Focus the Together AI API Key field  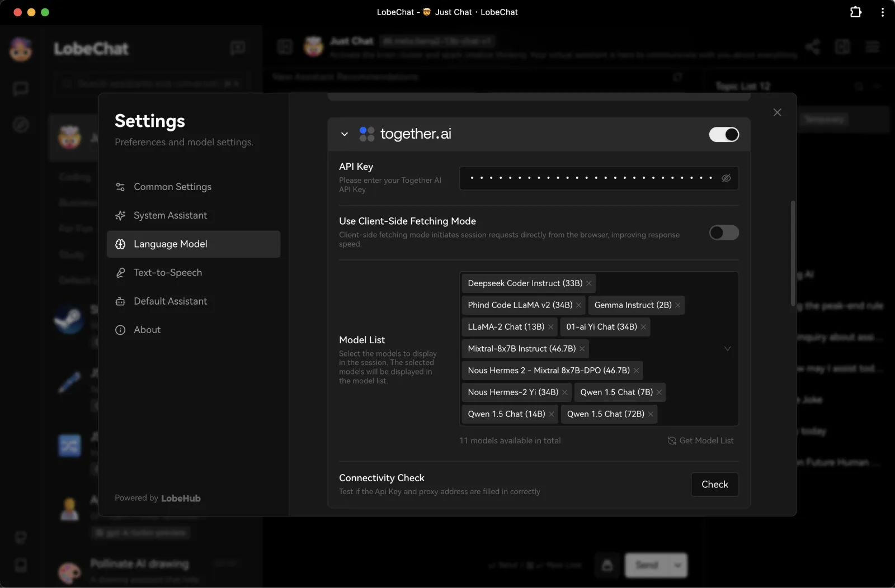(x=599, y=178)
